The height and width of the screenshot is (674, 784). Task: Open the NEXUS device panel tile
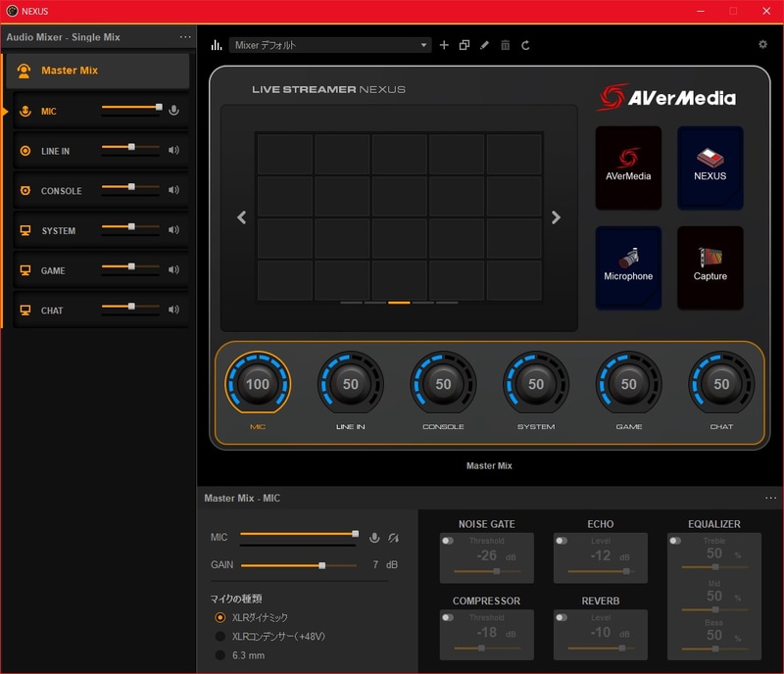[710, 167]
